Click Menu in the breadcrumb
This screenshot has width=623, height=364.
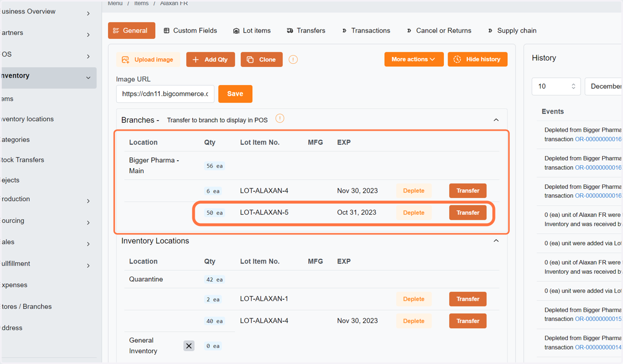coord(115,3)
